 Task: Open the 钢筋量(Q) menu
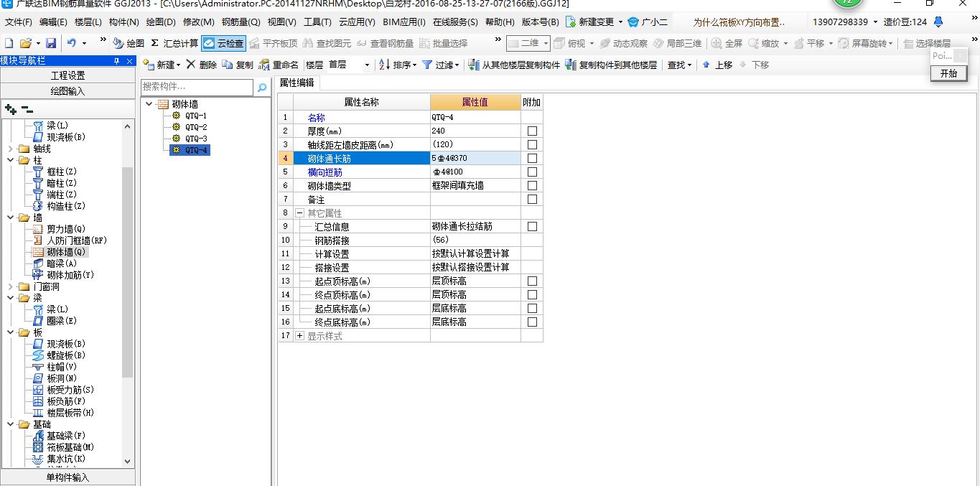pos(241,22)
